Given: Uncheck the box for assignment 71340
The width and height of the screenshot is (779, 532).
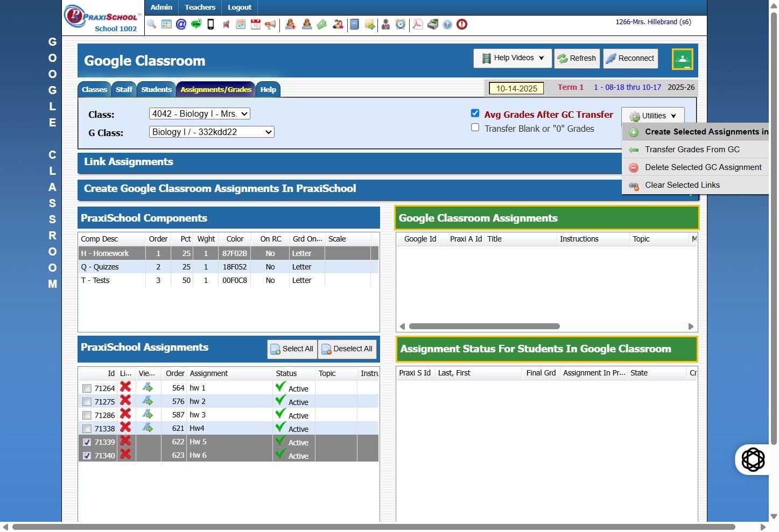Looking at the screenshot, I should 87,456.
